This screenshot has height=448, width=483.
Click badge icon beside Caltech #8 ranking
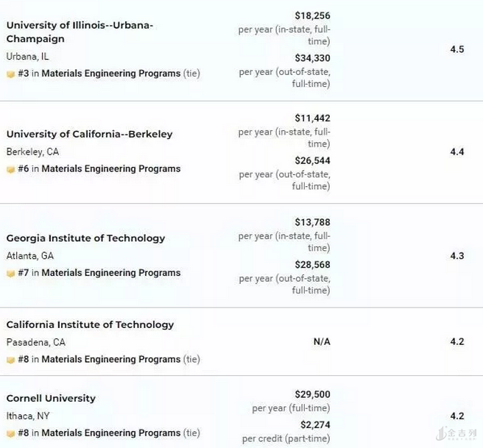tap(10, 360)
